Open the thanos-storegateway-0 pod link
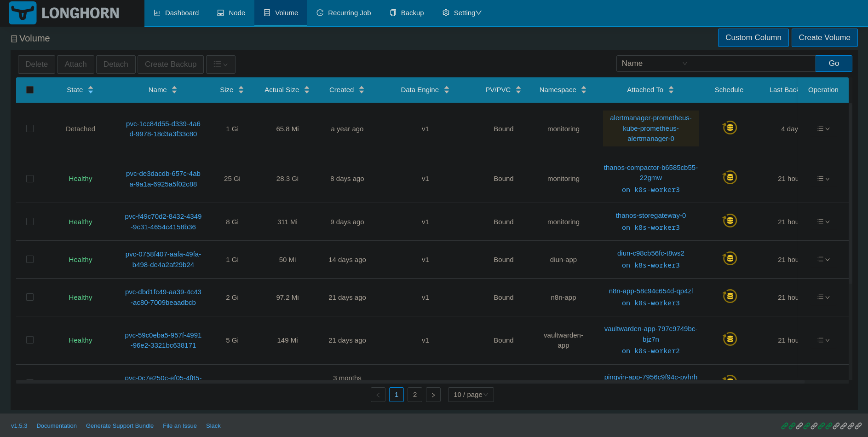Viewport: 868px width, 437px height. coord(651,216)
